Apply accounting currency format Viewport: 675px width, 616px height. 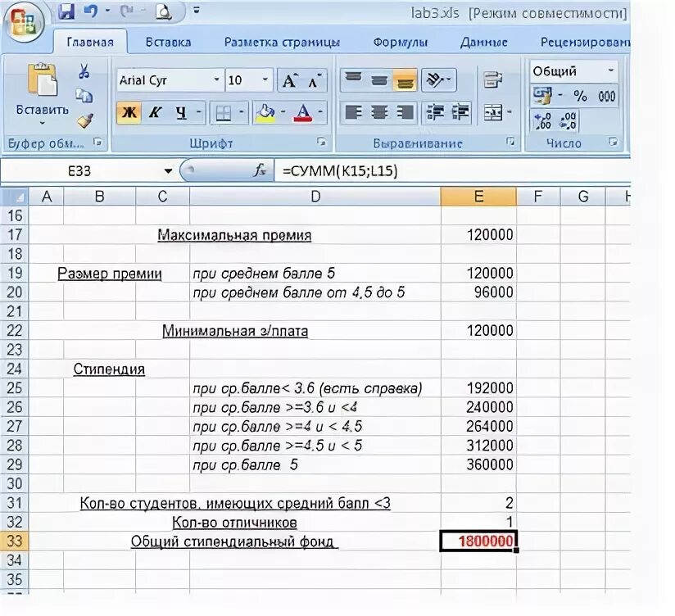[542, 96]
